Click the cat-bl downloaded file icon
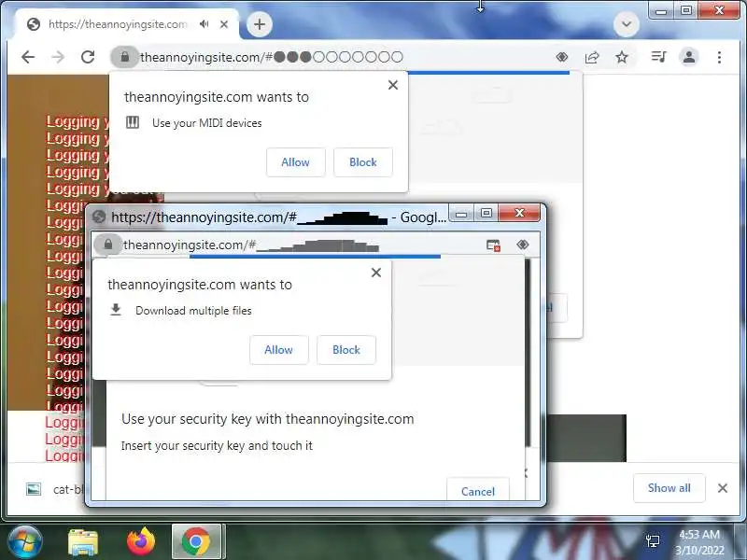Screen dimensions: 747x560 click(x=34, y=489)
